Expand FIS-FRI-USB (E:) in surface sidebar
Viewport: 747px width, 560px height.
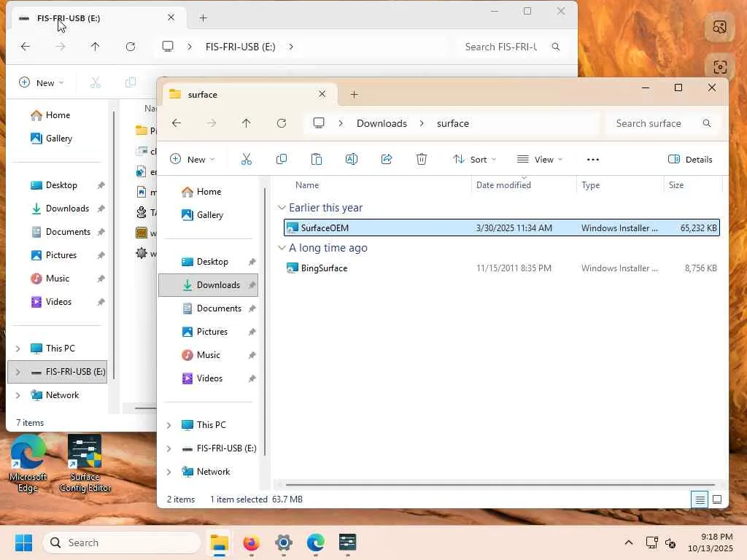(x=169, y=448)
